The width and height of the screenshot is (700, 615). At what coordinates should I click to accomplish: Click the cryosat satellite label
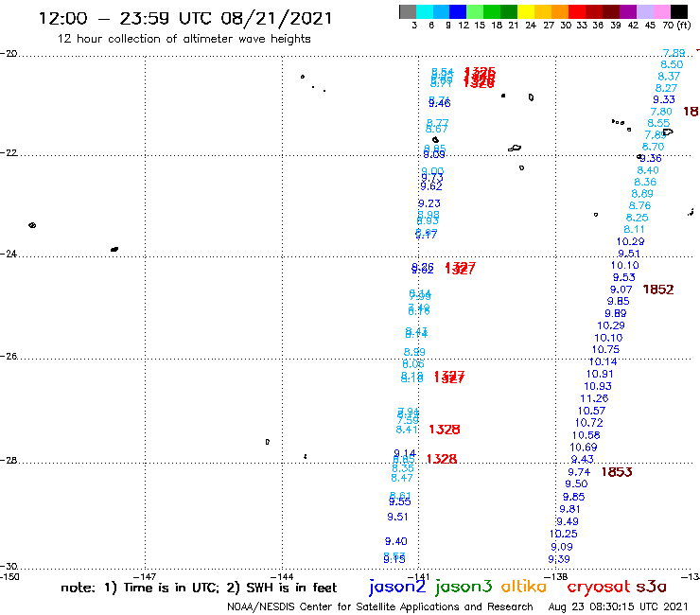[x=598, y=588]
